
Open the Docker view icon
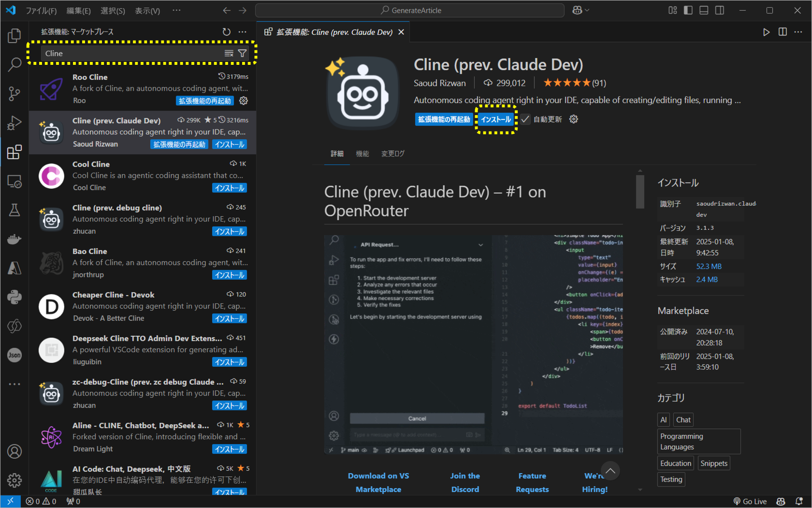pos(14,239)
